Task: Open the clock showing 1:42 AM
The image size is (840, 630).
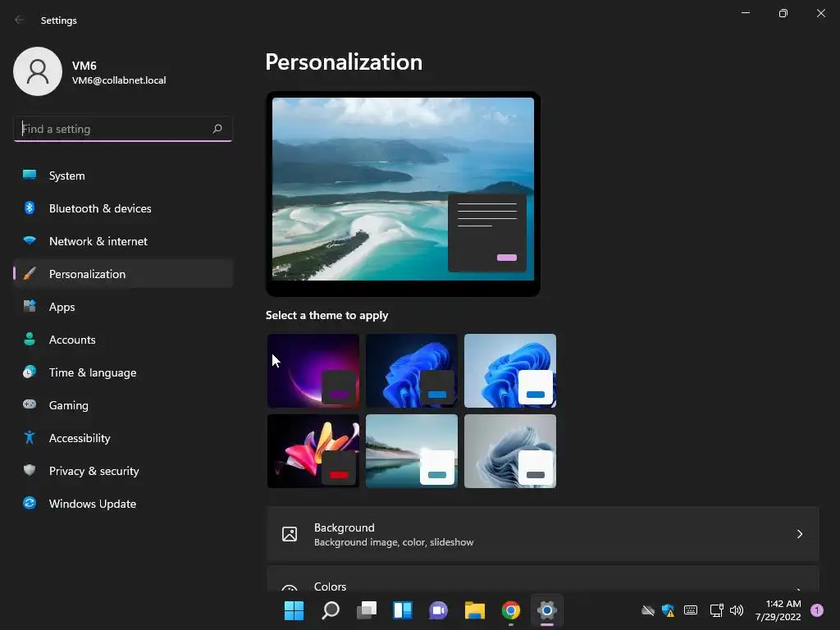Action: pos(778,610)
